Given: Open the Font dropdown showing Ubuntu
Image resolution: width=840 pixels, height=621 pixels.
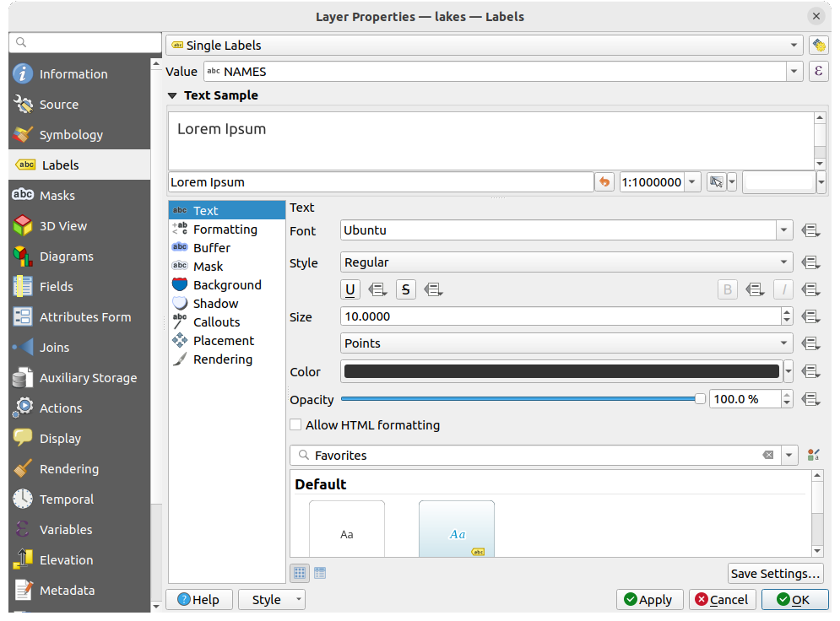Looking at the screenshot, I should pos(566,230).
